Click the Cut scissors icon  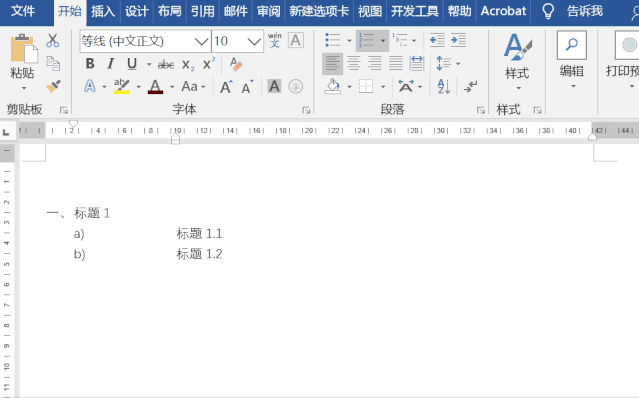click(53, 41)
